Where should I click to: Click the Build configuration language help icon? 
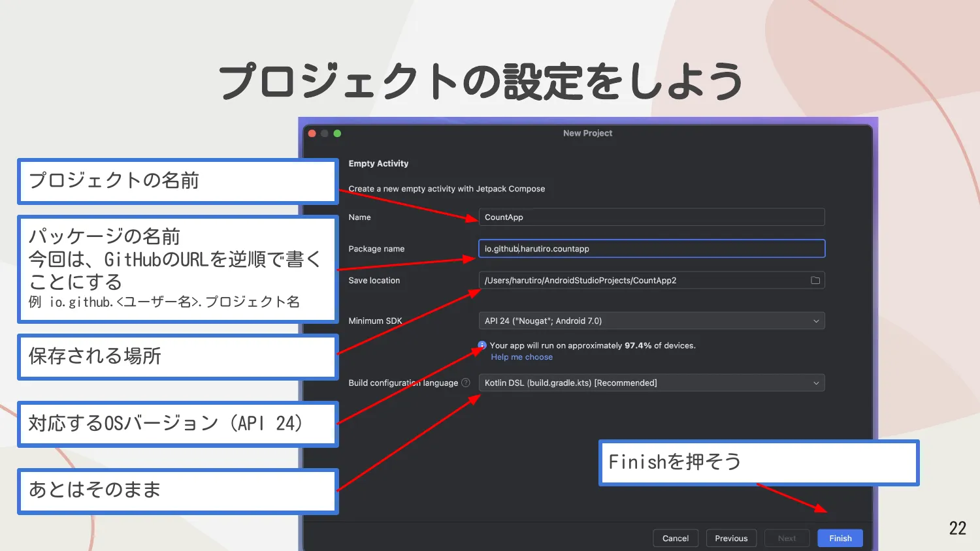coord(466,383)
